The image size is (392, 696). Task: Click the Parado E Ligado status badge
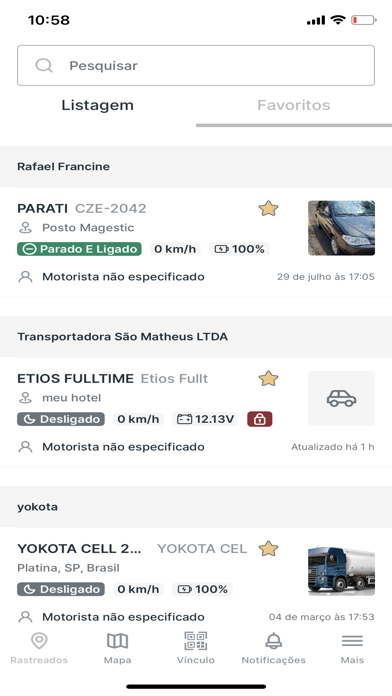(x=79, y=249)
